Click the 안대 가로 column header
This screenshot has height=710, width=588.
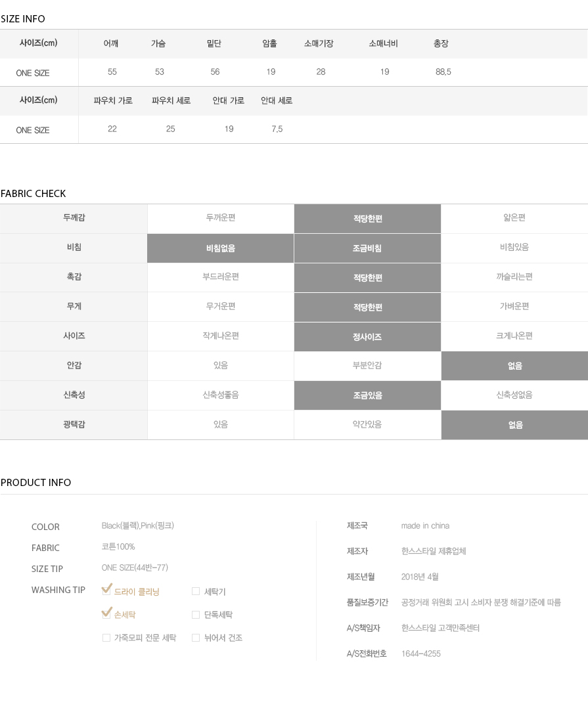(229, 100)
